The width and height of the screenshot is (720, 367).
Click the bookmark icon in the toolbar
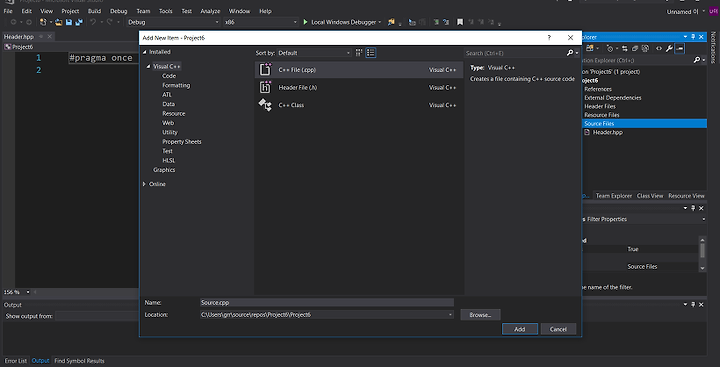460,22
